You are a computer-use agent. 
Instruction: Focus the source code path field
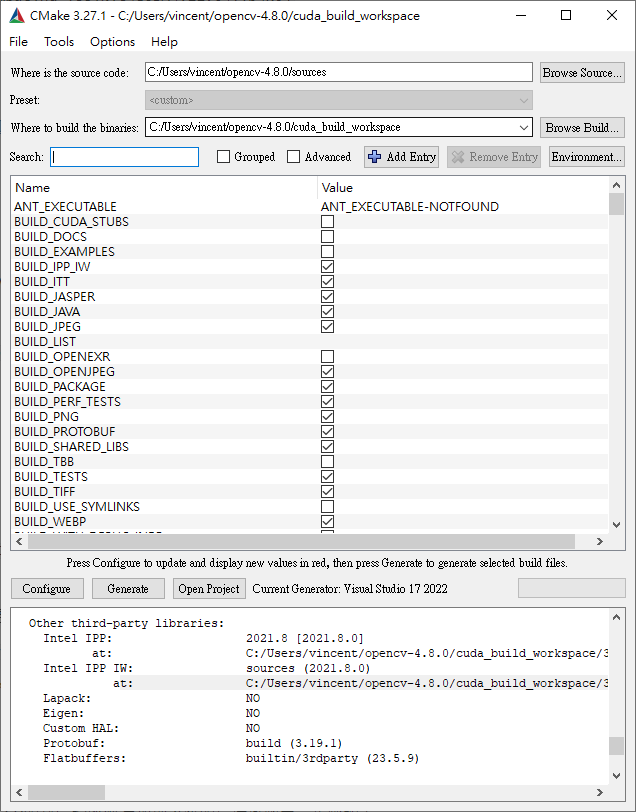tap(339, 72)
